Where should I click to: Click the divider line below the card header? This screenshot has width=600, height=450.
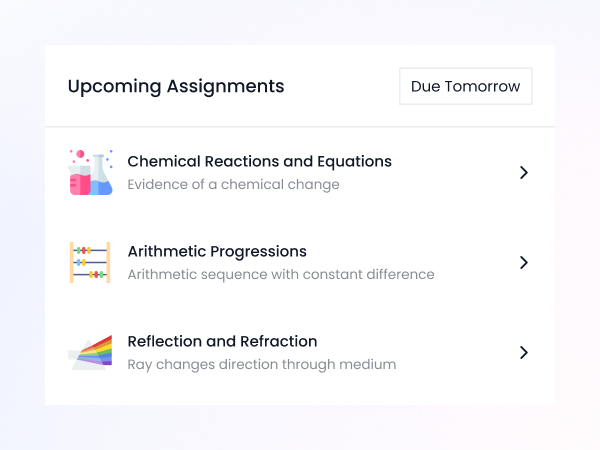(x=300, y=127)
